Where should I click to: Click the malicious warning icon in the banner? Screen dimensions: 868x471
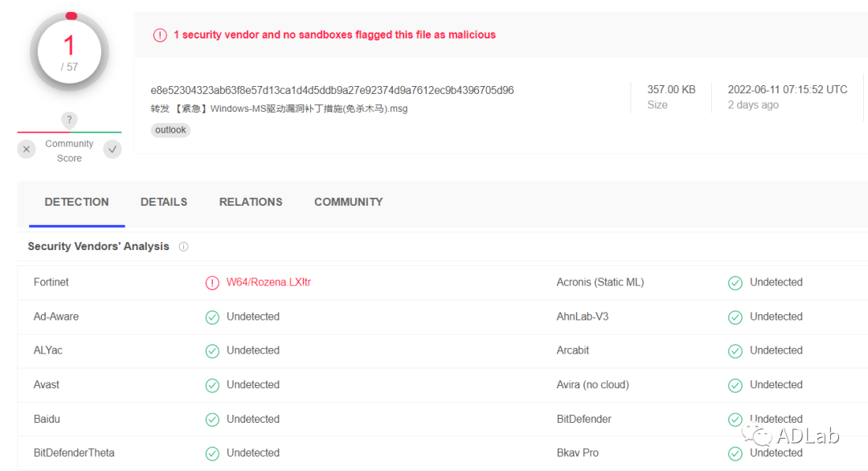point(160,35)
